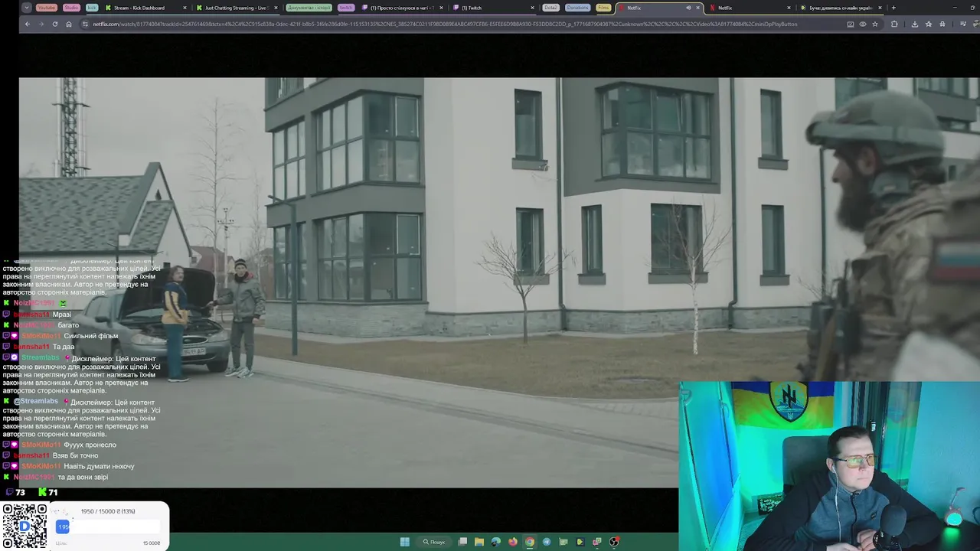Switch to Просто спілкуюся в чаті tab

click(x=401, y=8)
